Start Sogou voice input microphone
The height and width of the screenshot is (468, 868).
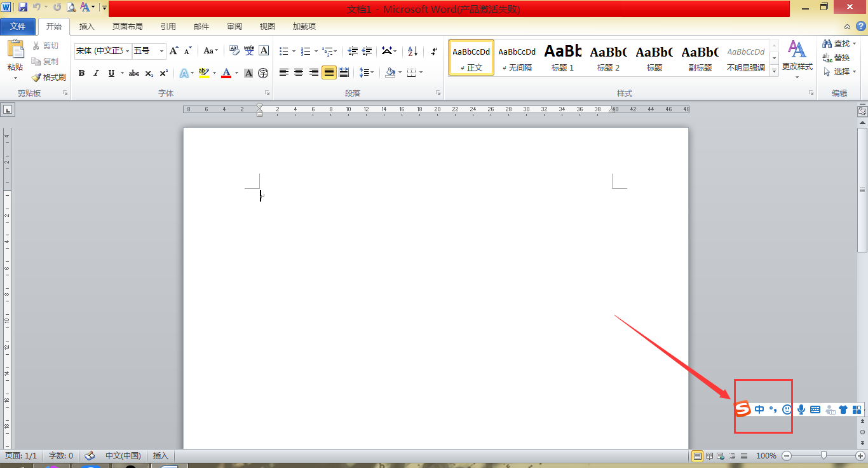pos(801,410)
